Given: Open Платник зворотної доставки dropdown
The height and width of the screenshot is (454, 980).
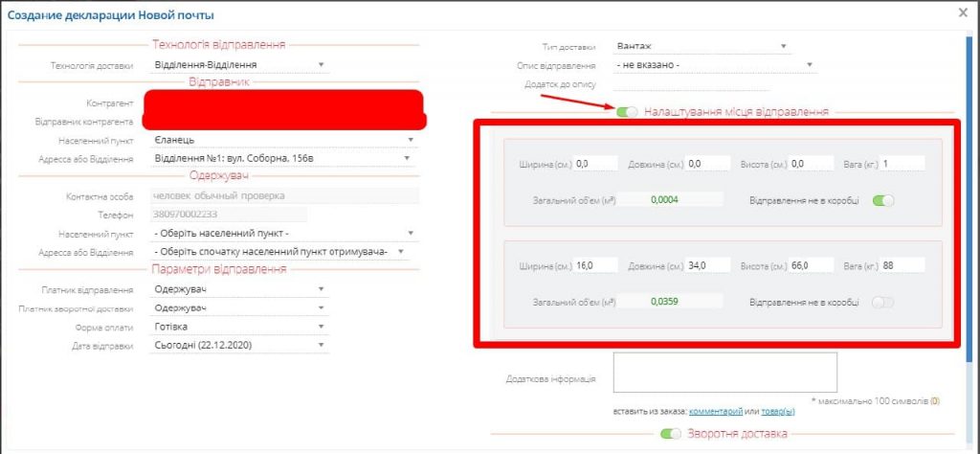Looking at the screenshot, I should pos(239,308).
